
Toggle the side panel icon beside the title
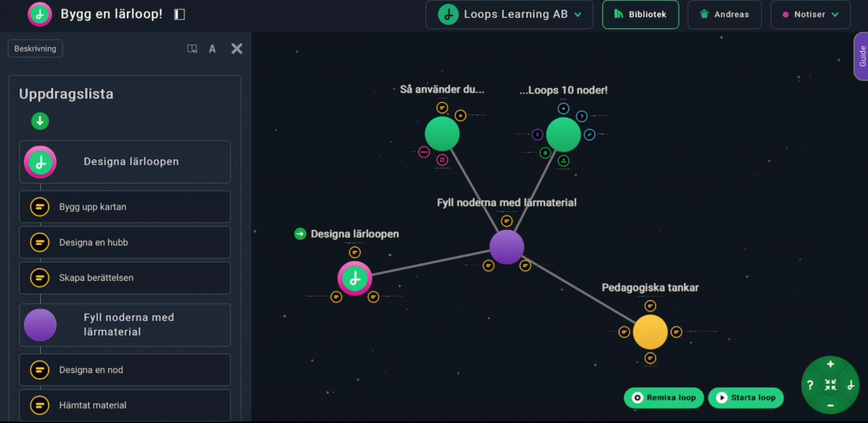coord(180,14)
